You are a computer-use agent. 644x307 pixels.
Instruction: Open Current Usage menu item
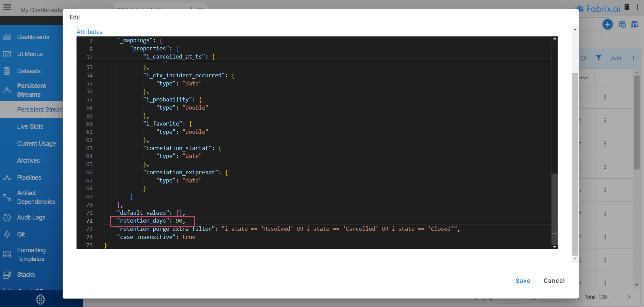(x=36, y=144)
